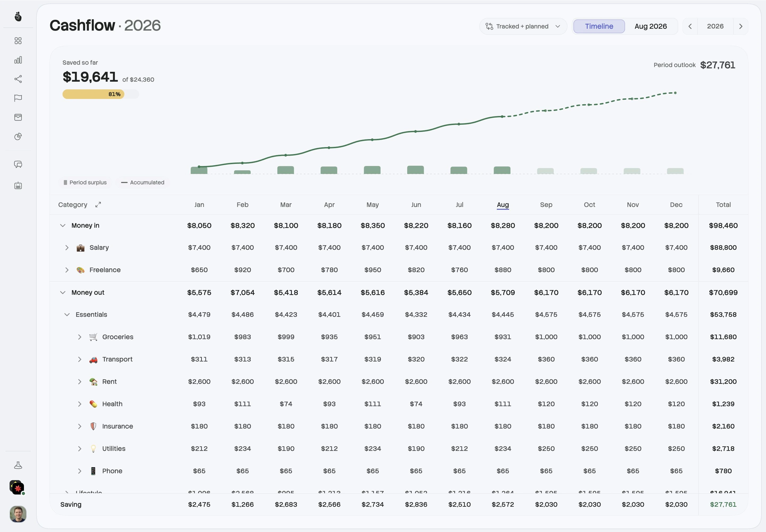Select the Aug column header
Image resolution: width=766 pixels, height=532 pixels.
click(x=503, y=205)
